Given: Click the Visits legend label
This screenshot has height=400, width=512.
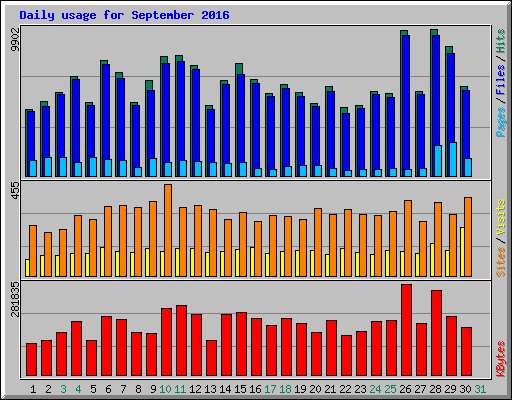Looking at the screenshot, I should 501,217.
